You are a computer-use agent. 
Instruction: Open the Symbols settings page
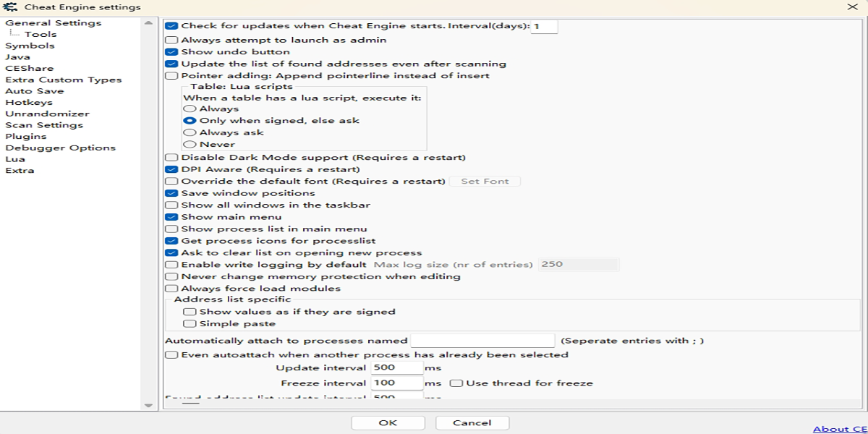point(30,46)
